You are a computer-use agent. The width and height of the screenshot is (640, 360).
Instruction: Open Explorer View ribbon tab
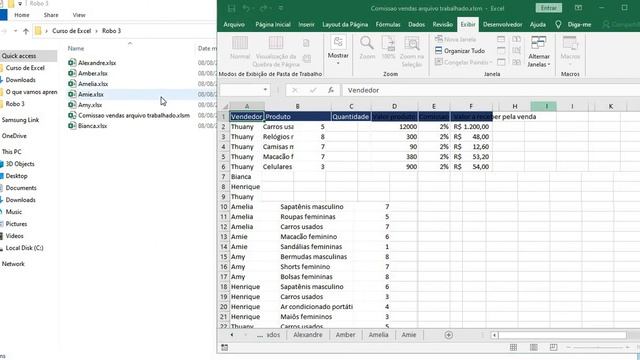pos(79,15)
